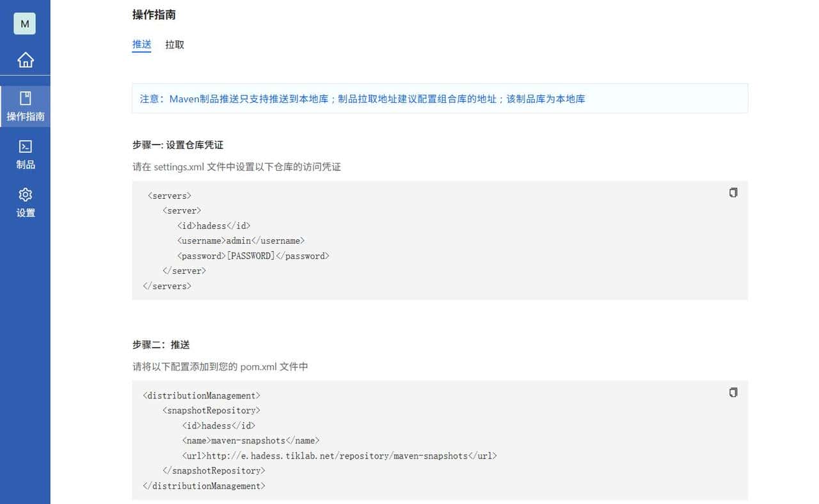Select the [PASSWORD] placeholder in the snippet
The width and height of the screenshot is (819, 504).
251,255
